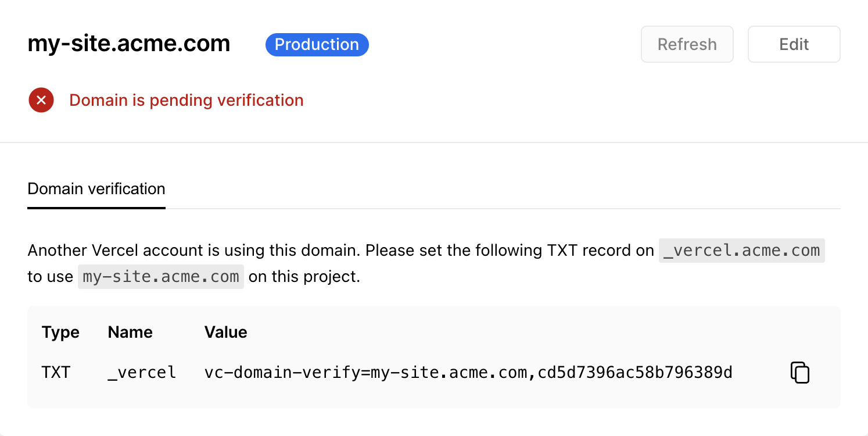Click the "to use" text before my-site code
The width and height of the screenshot is (868, 436).
[51, 277]
